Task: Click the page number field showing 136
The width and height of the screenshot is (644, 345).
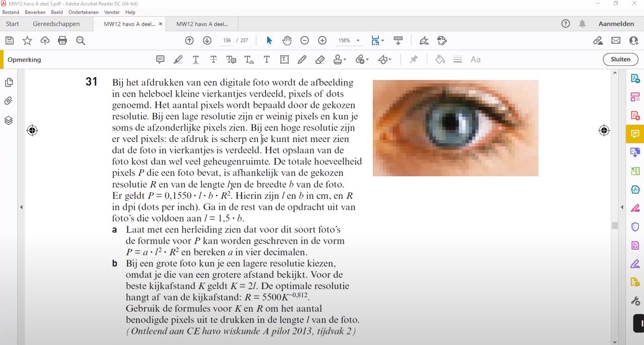Action: pos(227,41)
